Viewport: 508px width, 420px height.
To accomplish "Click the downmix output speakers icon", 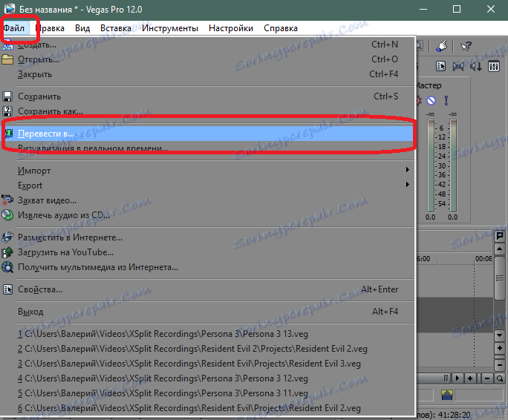I will 458,66.
